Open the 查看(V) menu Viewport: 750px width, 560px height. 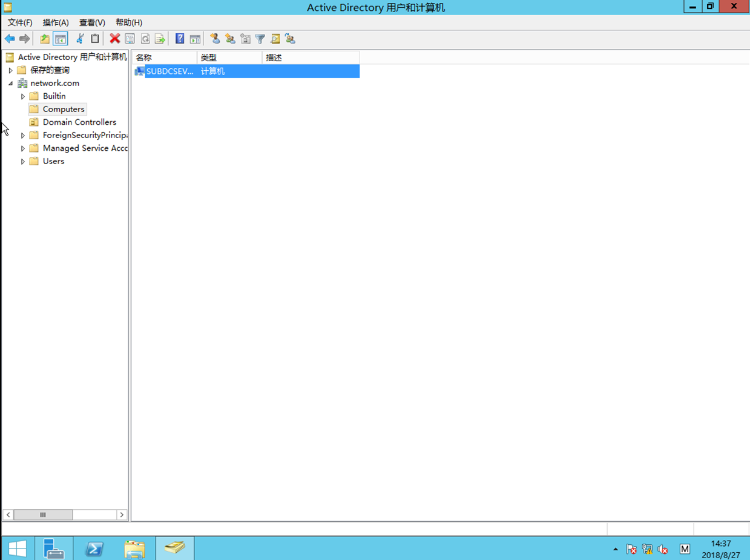point(92,22)
